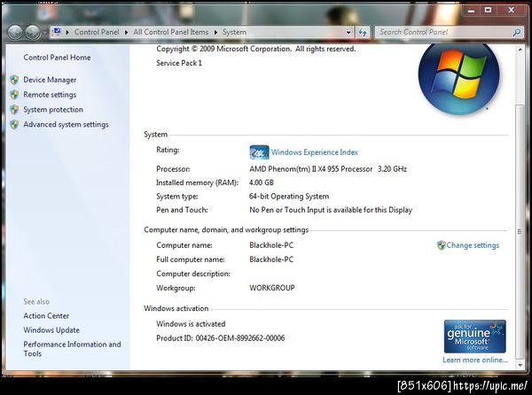Viewport: 532px width, 395px height.
Task: Open recent pages dropdown beside Forward button
Action: point(45,33)
